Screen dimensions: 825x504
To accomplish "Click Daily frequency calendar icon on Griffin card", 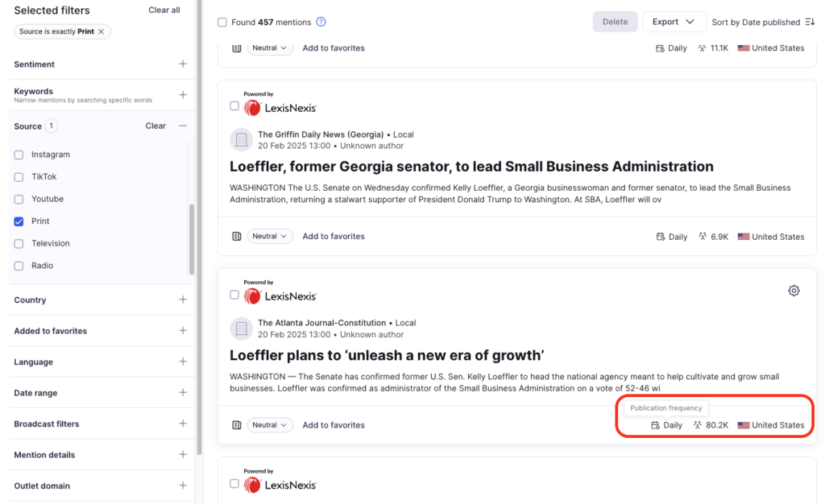I will (x=661, y=237).
